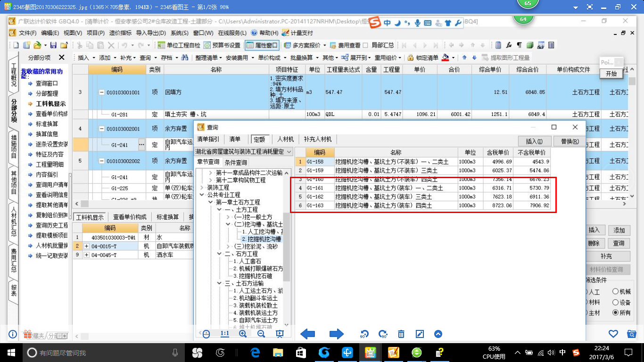This screenshot has height=362, width=644.
Task: Click the 查询 tree vertical scrollbar
Action: point(287,247)
